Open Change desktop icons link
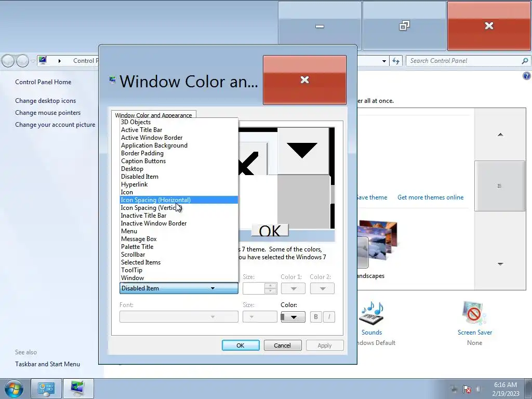The image size is (532, 399). click(x=46, y=101)
